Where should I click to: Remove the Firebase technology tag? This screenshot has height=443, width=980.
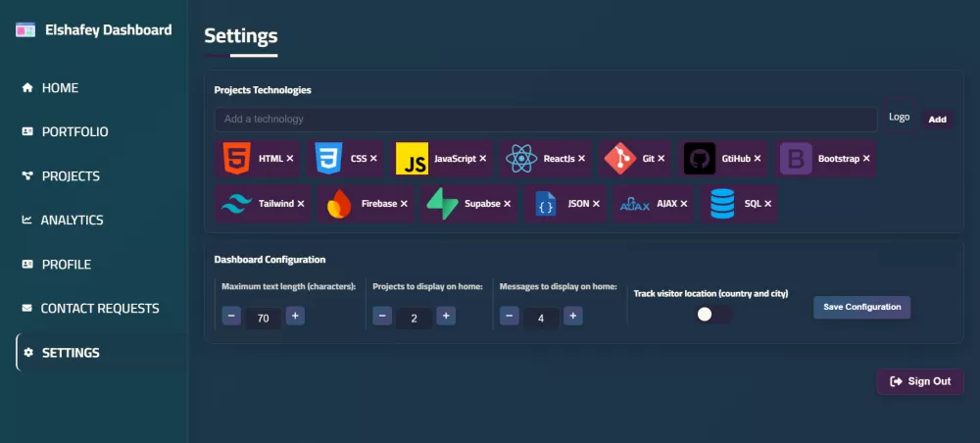[x=404, y=204]
